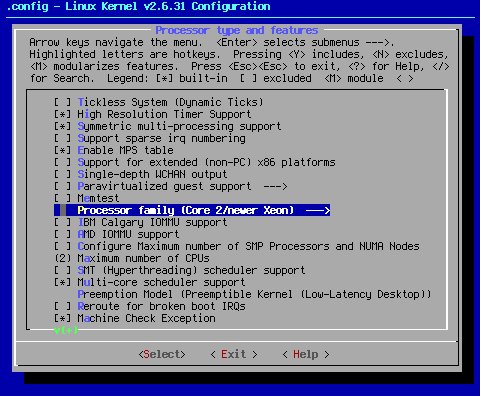Click the < Help > button
This screenshot has height=396, width=480.
point(306,354)
